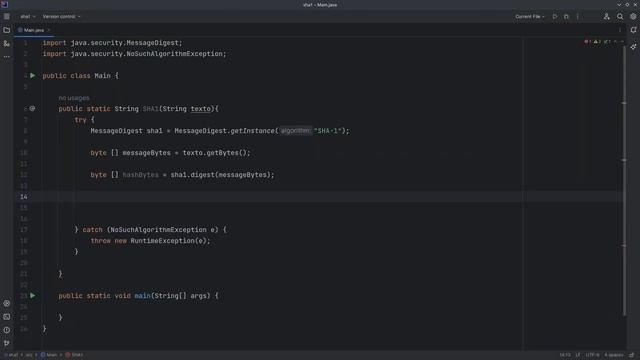The height and width of the screenshot is (360, 640).
Task: Open the Problems tool window icon
Action: click(7, 330)
